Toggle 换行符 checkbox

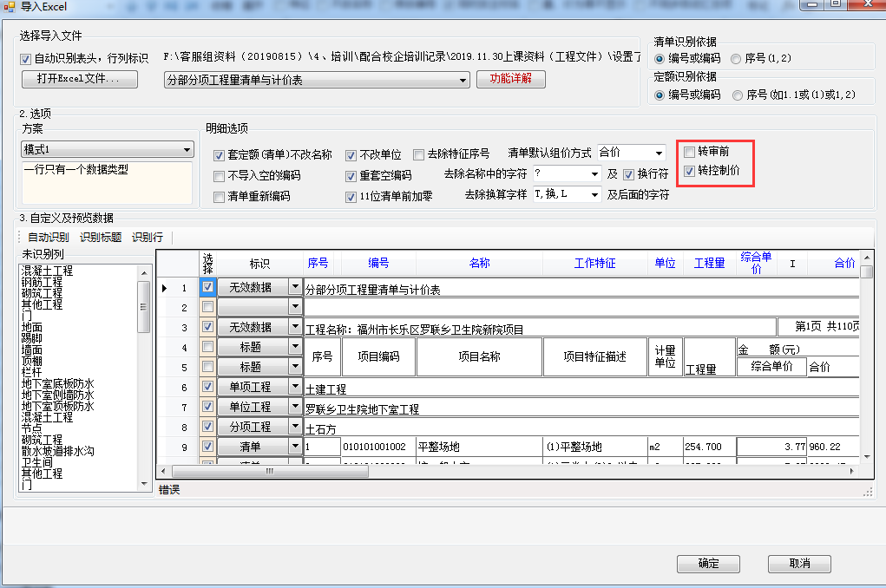(628, 174)
